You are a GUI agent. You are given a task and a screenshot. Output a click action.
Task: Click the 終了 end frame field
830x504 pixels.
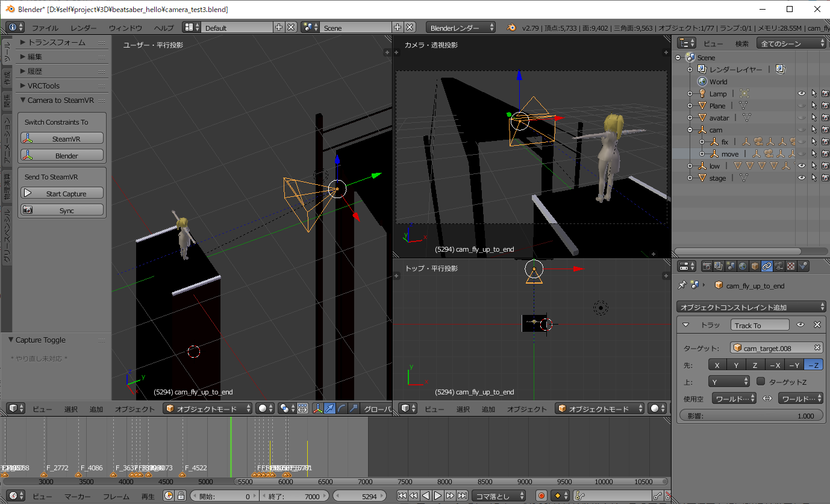click(296, 496)
